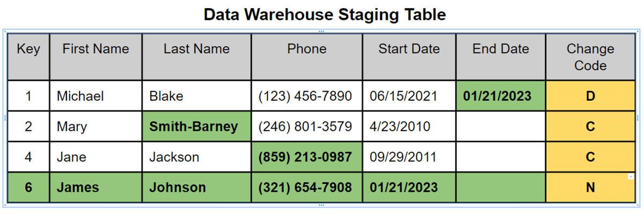Click the top-center selection handle of the table
This screenshot has width=644, height=216.
click(321, 32)
